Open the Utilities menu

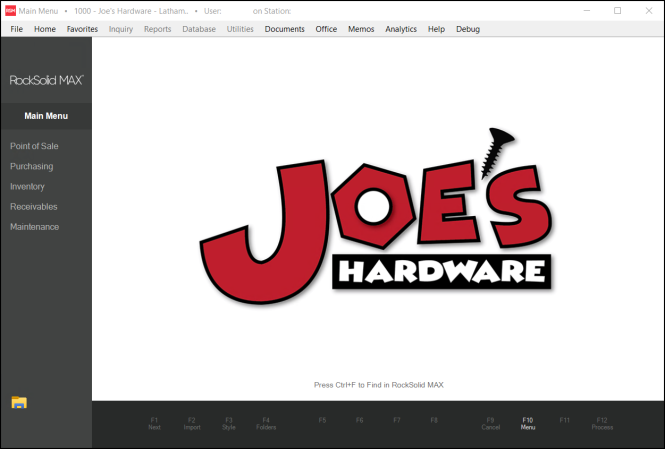[x=240, y=29]
